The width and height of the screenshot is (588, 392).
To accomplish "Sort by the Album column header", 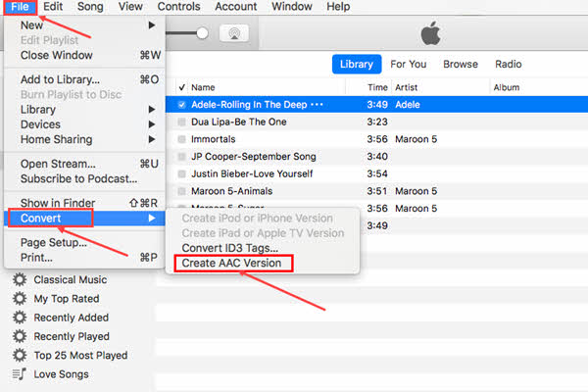I will pyautogui.click(x=507, y=87).
